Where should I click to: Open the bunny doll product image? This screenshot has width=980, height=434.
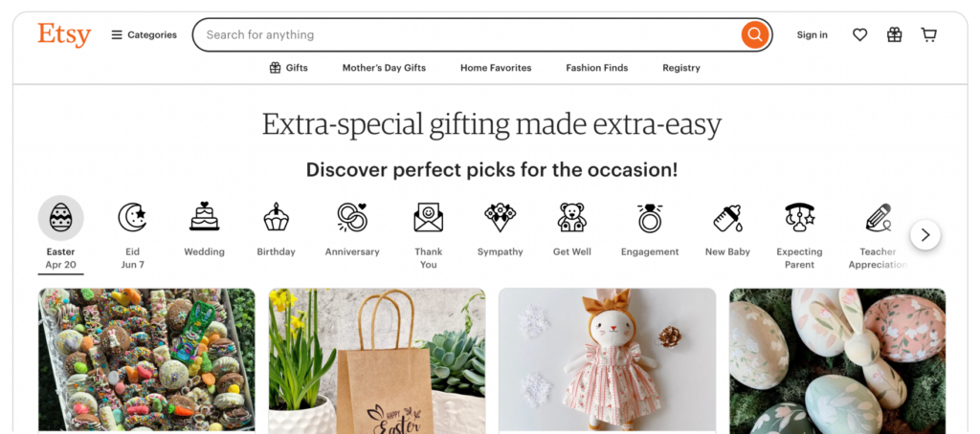[607, 359]
